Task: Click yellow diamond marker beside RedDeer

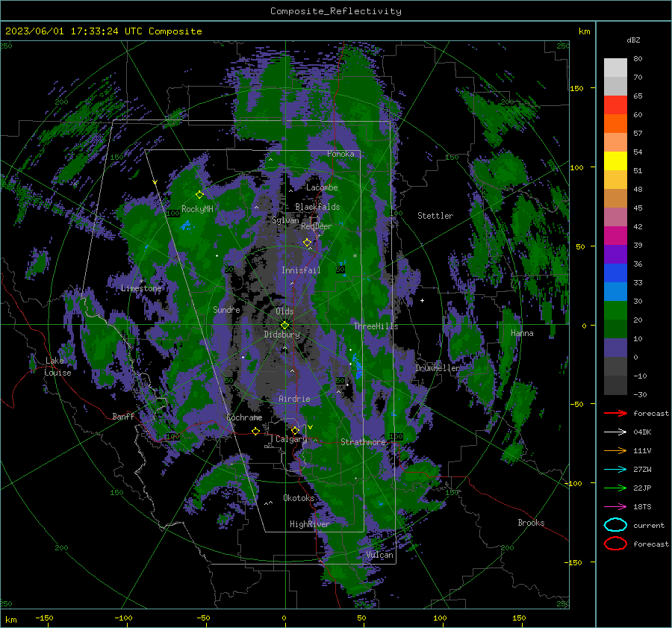Action: 308,243
